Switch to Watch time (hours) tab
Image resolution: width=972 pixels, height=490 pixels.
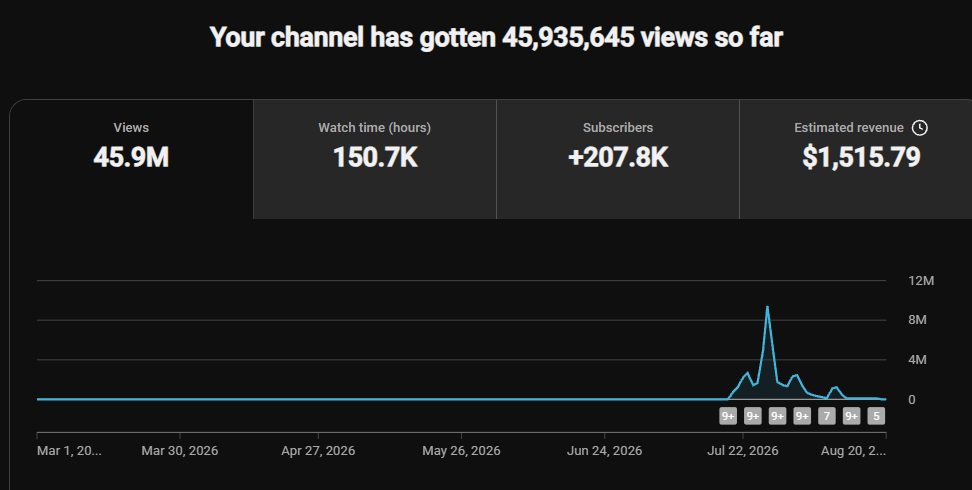point(374,159)
